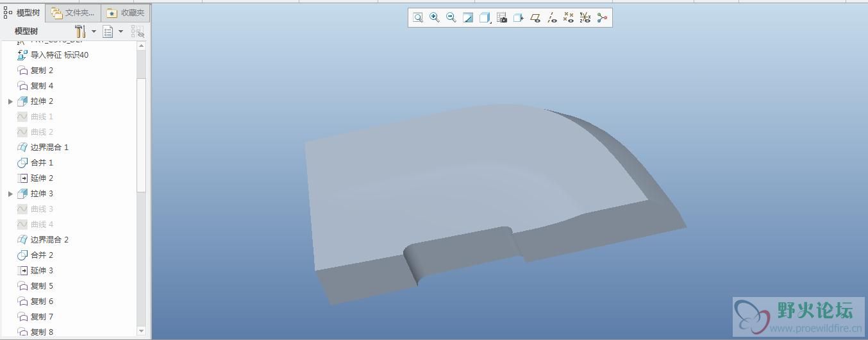868x340 pixels.
Task: Expand the 拉伸 2 feature
Action: point(10,101)
